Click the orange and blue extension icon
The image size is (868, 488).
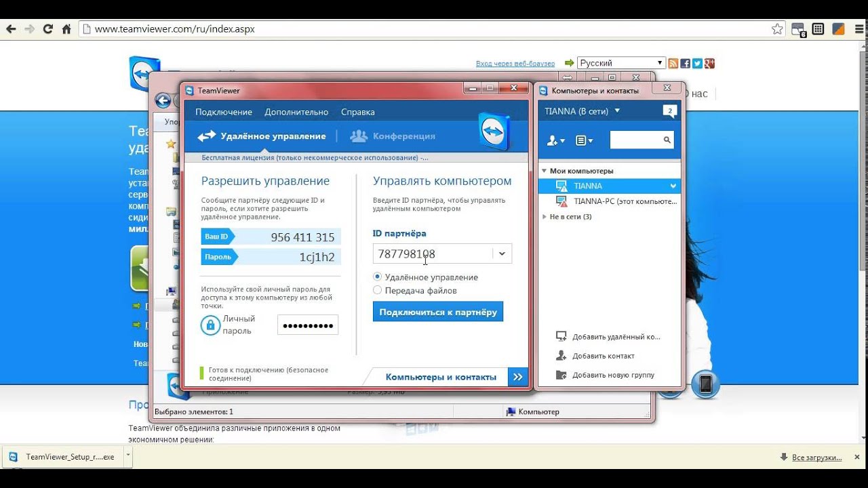(x=838, y=29)
